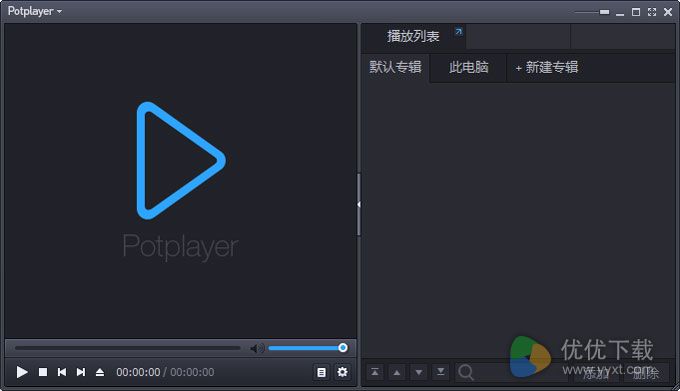The height and width of the screenshot is (391, 680).
Task: Move the playlist item to the top
Action: click(375, 372)
